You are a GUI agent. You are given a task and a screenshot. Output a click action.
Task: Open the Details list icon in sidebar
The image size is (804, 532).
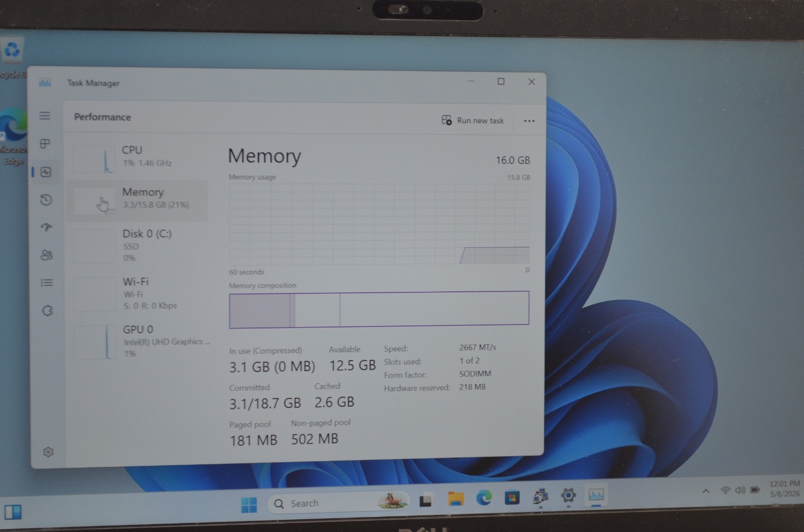(47, 283)
